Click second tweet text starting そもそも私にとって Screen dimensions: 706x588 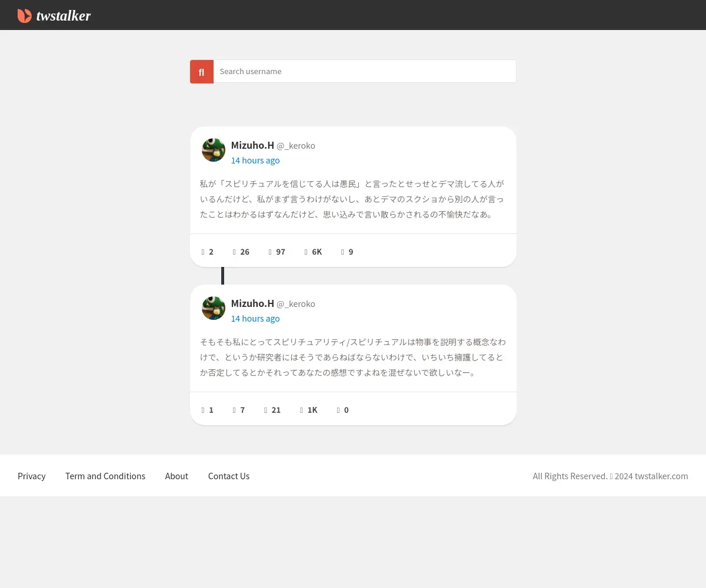coord(352,357)
